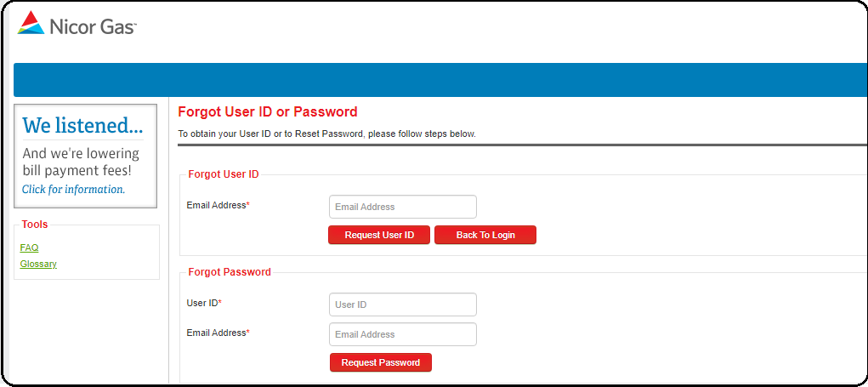Click the Nicor Gas triangle logo icon

point(31,23)
